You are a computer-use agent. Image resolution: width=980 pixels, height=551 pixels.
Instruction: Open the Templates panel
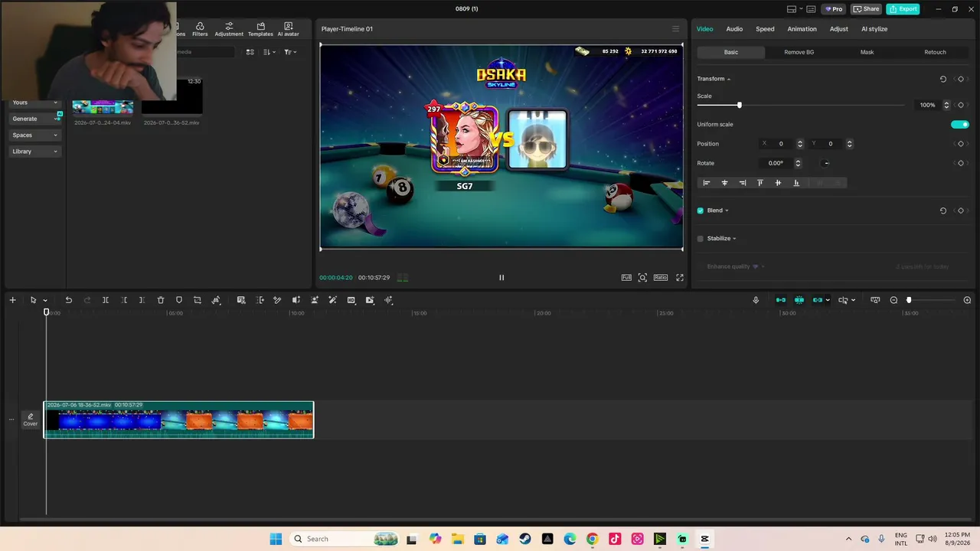point(260,29)
